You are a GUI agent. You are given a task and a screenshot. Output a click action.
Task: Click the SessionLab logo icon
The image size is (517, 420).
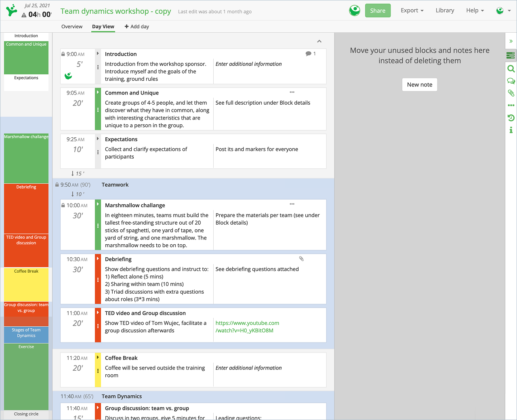click(x=12, y=10)
